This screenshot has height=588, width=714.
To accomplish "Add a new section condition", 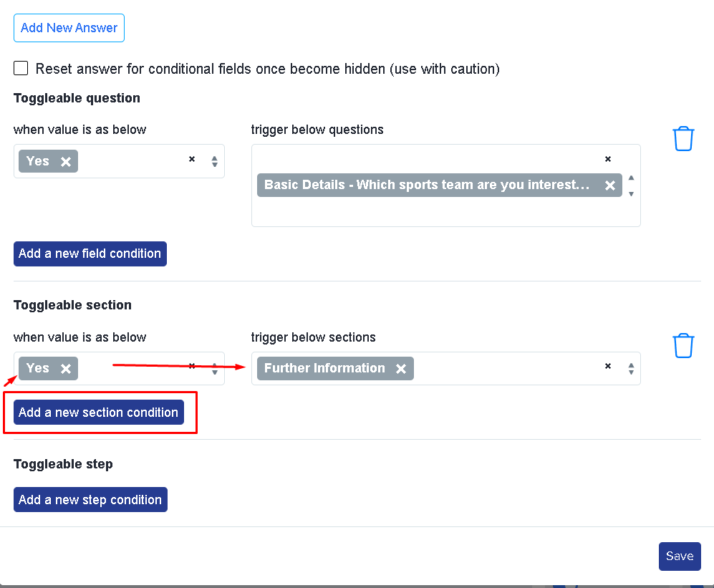I will tap(99, 413).
